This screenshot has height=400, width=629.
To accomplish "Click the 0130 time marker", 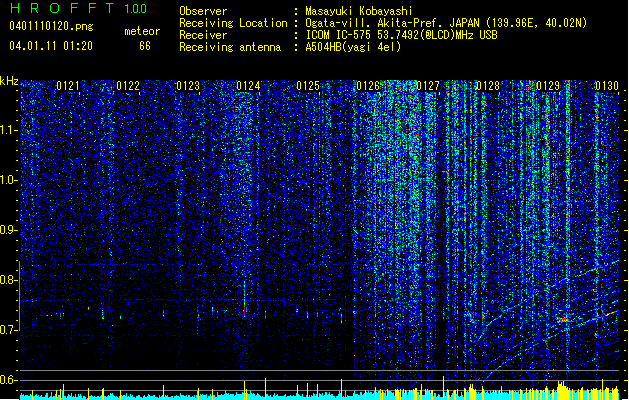I will 607,86.
